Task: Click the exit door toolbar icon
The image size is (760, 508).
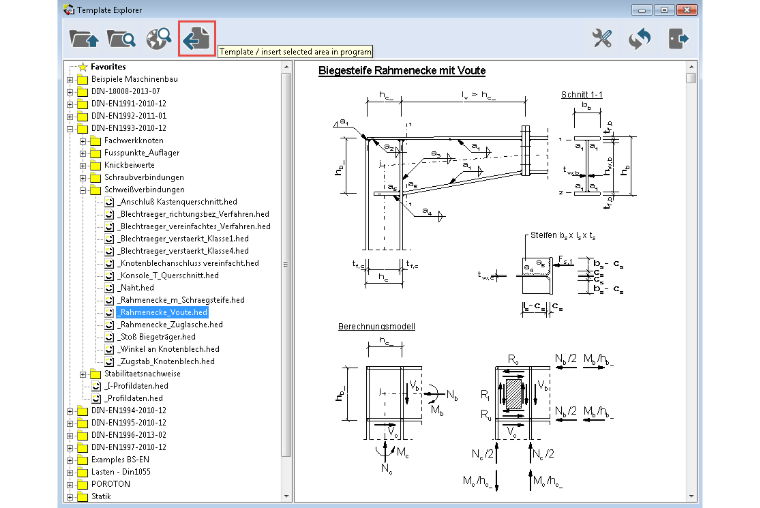Action: click(678, 39)
